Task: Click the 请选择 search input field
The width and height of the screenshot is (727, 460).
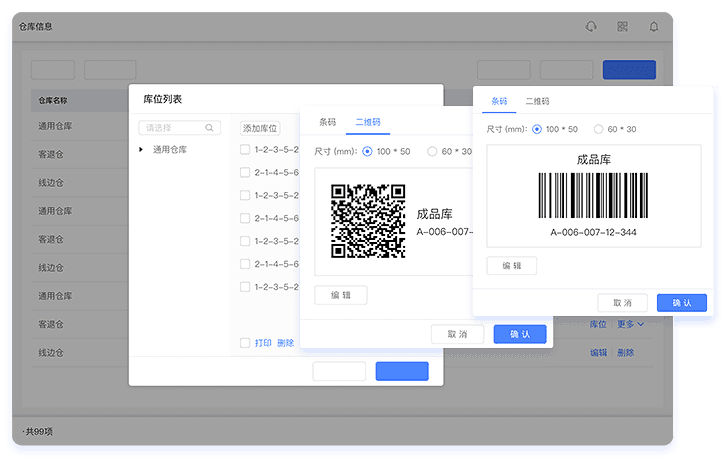Action: point(179,128)
